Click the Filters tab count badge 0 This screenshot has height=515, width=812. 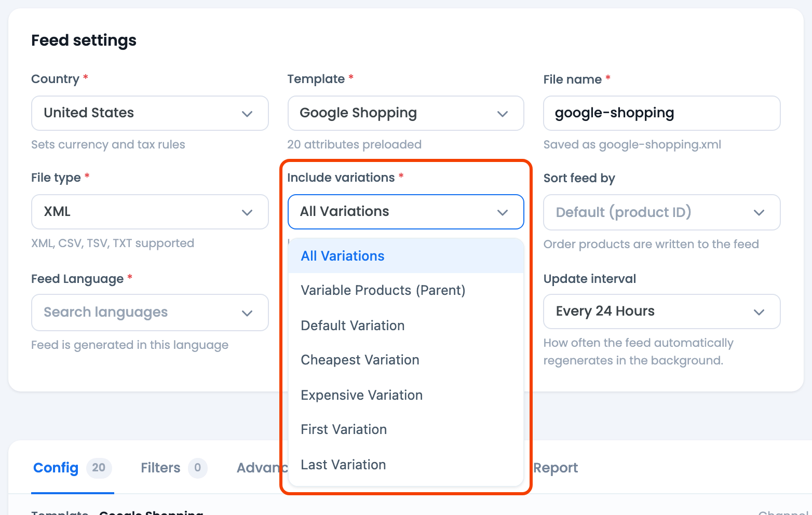point(198,468)
